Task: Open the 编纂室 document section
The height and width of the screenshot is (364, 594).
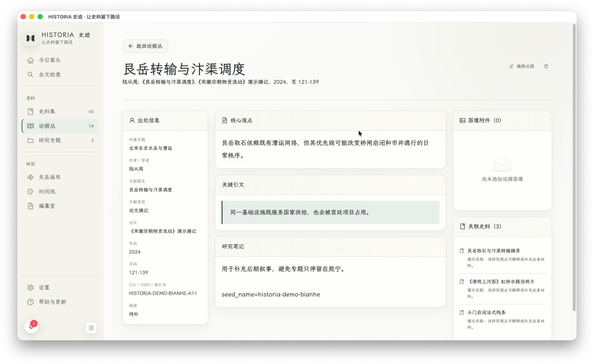Action: [60, 206]
